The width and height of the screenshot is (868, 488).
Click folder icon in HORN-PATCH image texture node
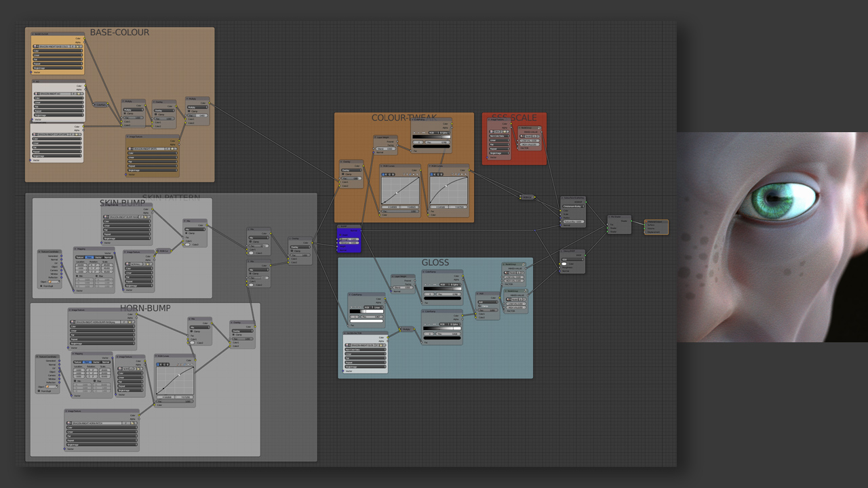[132, 423]
